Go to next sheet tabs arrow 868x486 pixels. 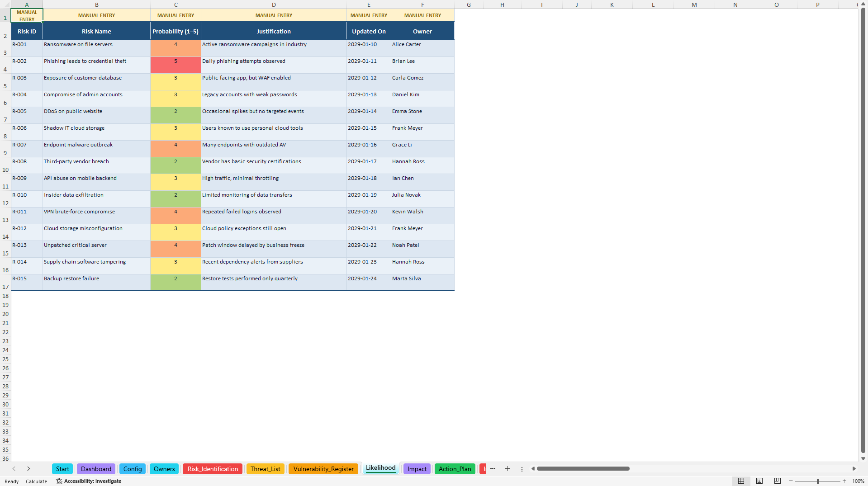[x=28, y=469]
